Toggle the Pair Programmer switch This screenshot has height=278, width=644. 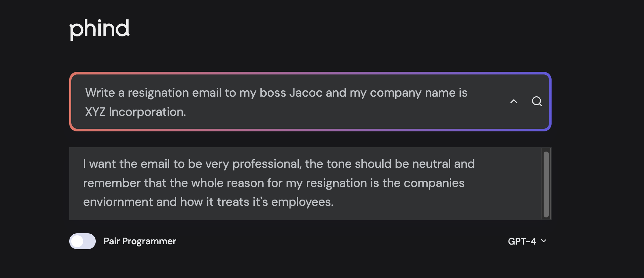click(82, 241)
